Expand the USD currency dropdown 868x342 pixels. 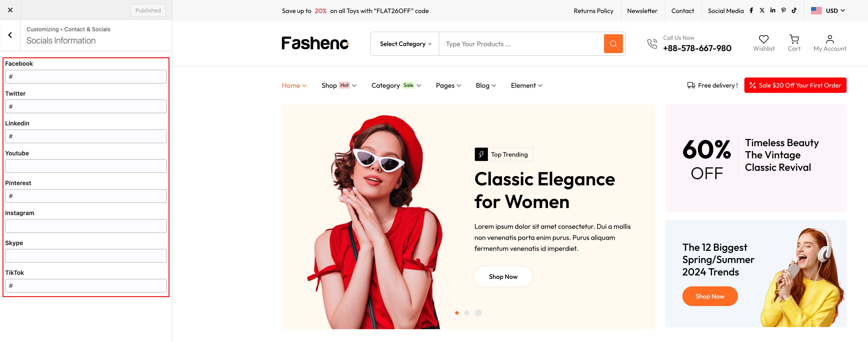point(828,11)
